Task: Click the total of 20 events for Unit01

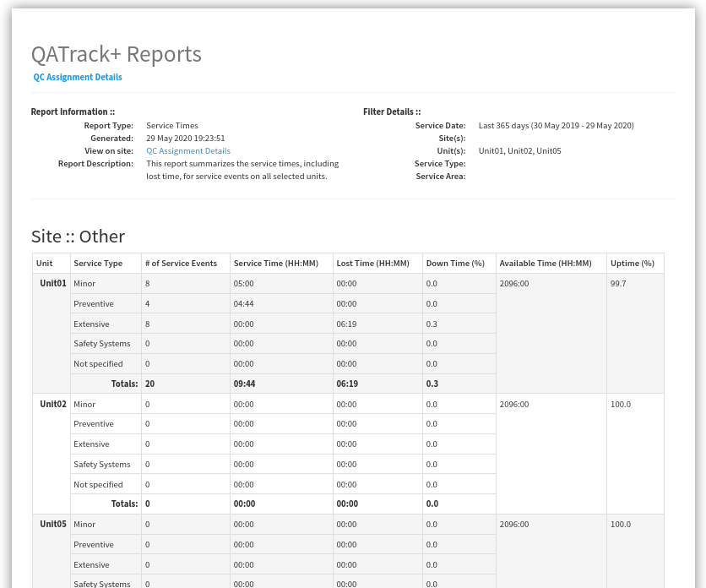Action: pos(150,384)
